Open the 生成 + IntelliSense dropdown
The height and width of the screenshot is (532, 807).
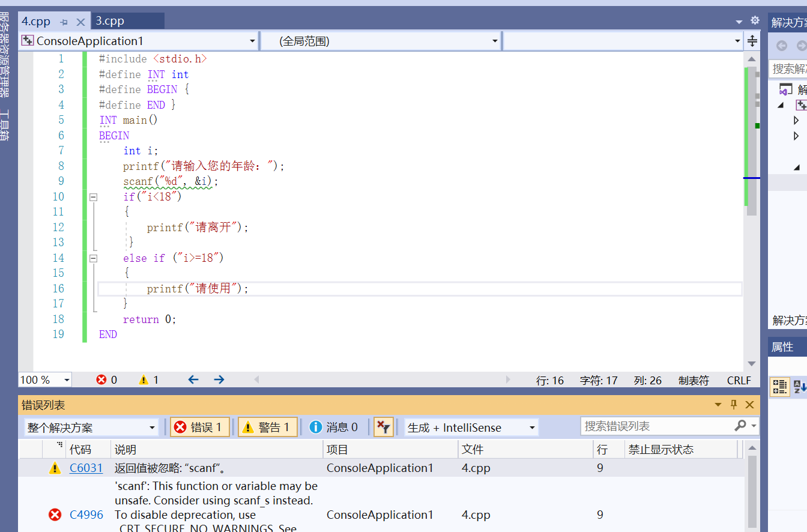(471, 428)
